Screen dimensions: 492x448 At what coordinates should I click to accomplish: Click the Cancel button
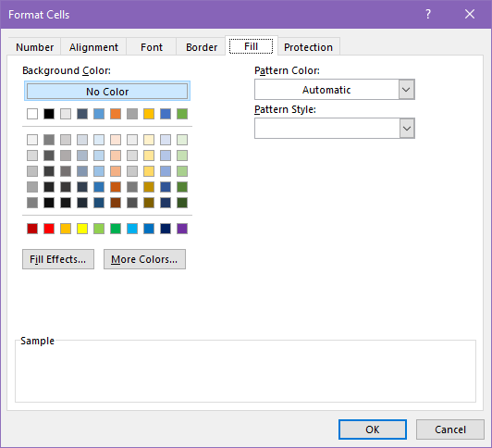(450, 429)
